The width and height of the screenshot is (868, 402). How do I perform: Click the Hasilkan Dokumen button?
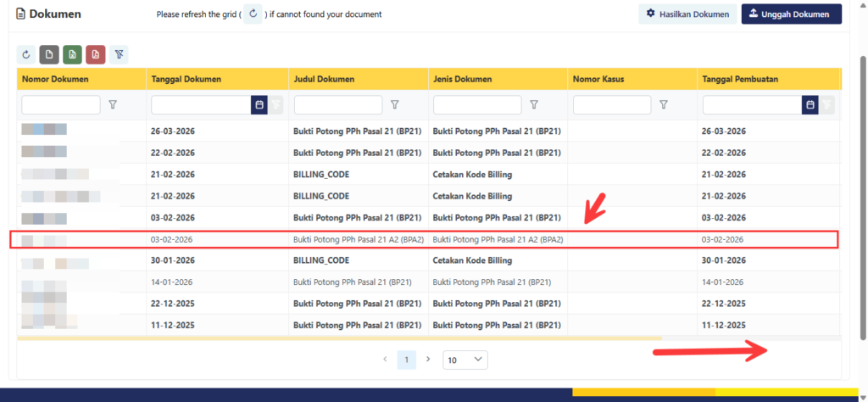(687, 14)
